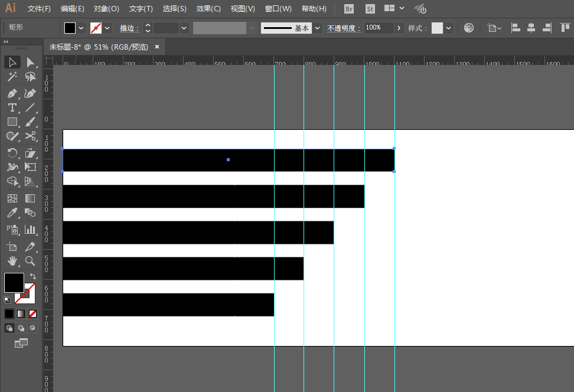Image resolution: width=574 pixels, height=392 pixels.
Task: Activate the Rotate tool
Action: pyautogui.click(x=12, y=153)
